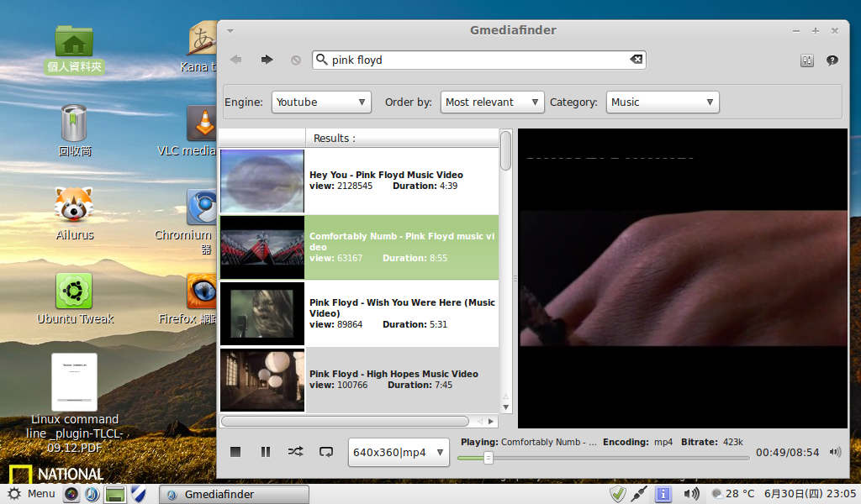861x504 pixels.
Task: Open the Engine dropdown set to Youtube
Action: pyautogui.click(x=321, y=102)
